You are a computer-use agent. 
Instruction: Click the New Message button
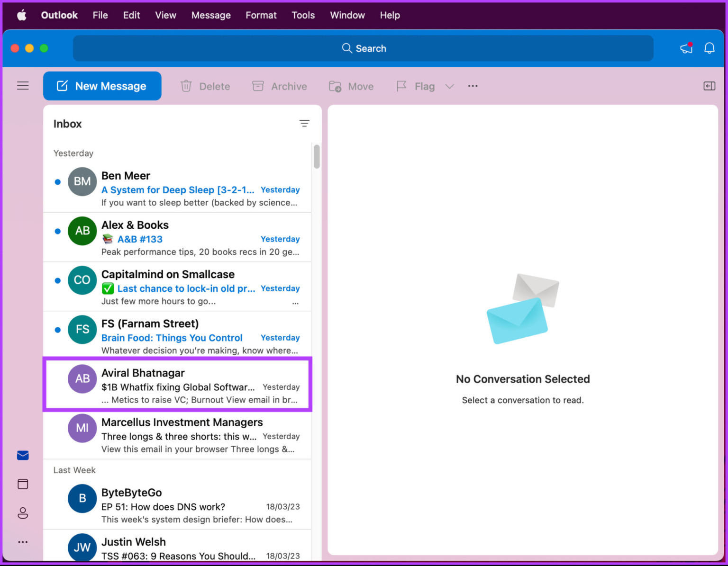[102, 86]
